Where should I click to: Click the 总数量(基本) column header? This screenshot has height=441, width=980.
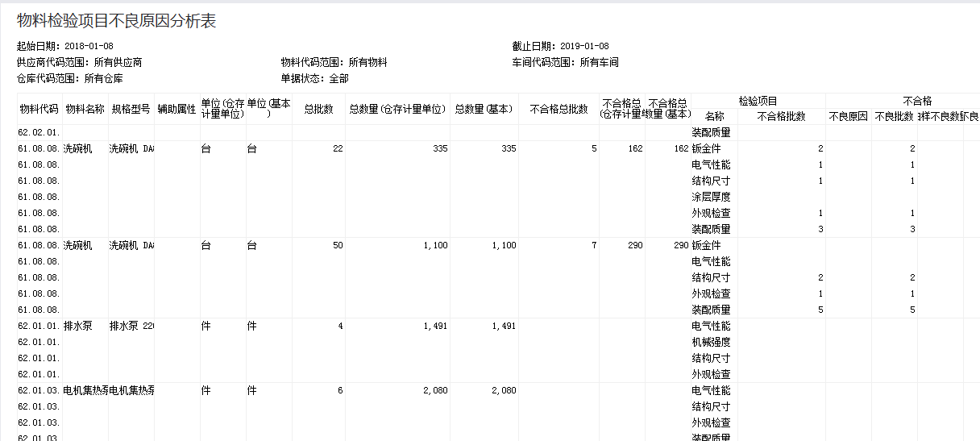pyautogui.click(x=484, y=109)
